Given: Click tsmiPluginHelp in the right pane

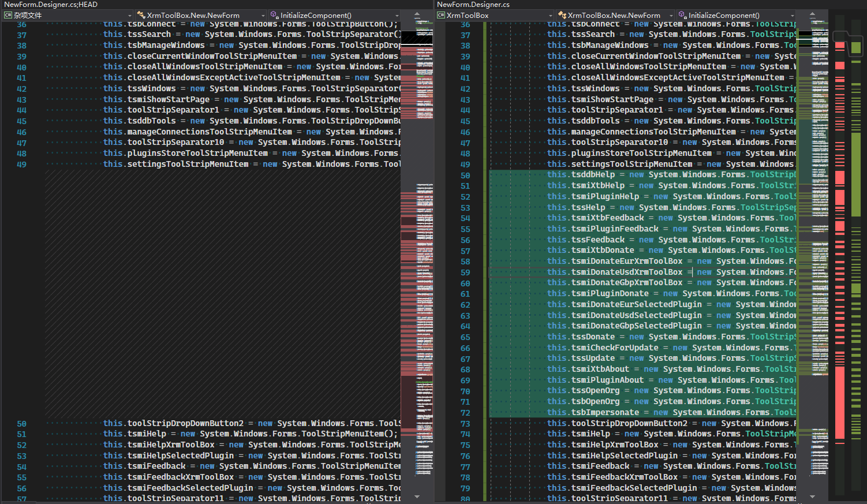Looking at the screenshot, I should [x=605, y=196].
